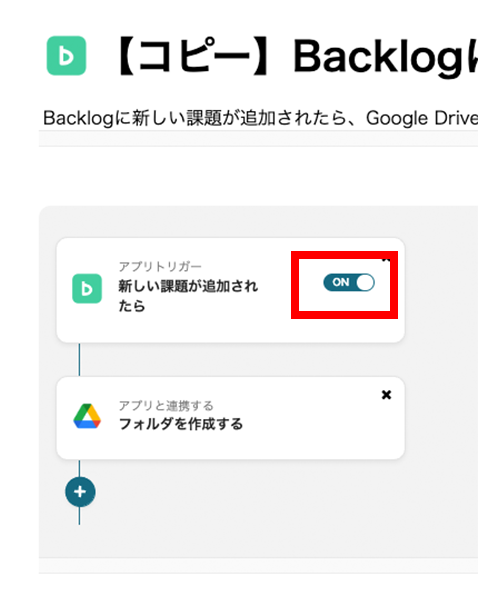Remove the trigger card using its X icon

click(x=386, y=260)
